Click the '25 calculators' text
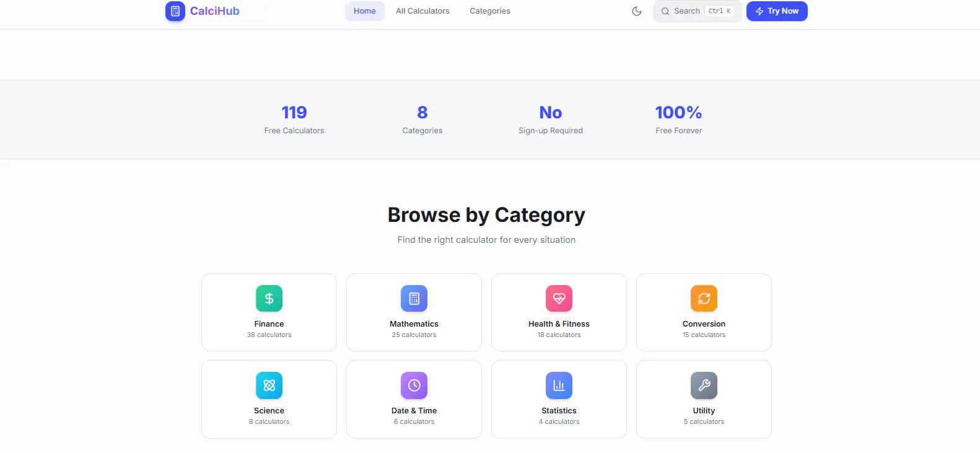Screen dimensions: 980x453 coord(414,335)
